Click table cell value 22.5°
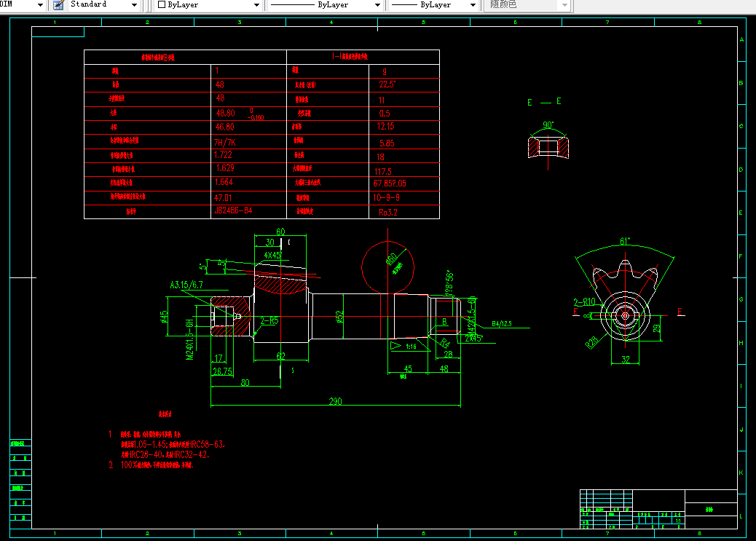This screenshot has height=541, width=756. [387, 84]
